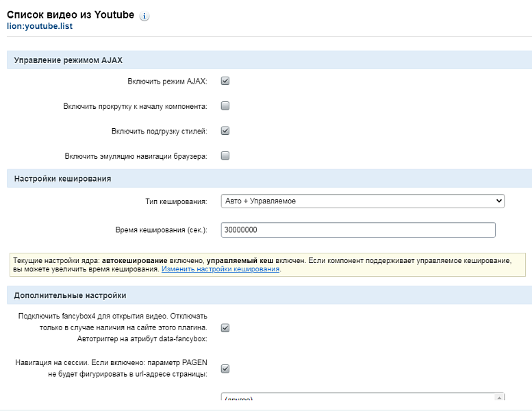The image size is (532, 411).
Task: Click the scroll-up arrow of the bottom list box
Action: (x=501, y=397)
